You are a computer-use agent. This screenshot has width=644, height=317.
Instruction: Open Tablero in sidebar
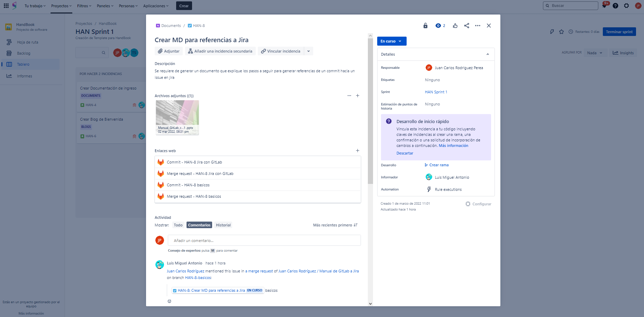30,64
